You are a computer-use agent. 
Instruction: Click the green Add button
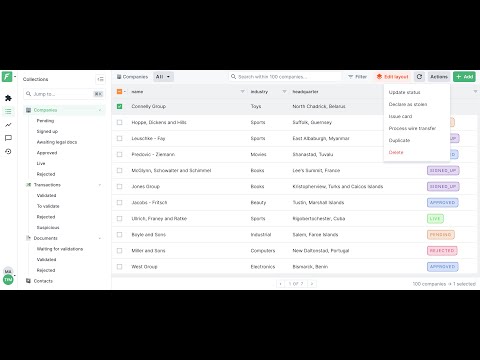464,77
